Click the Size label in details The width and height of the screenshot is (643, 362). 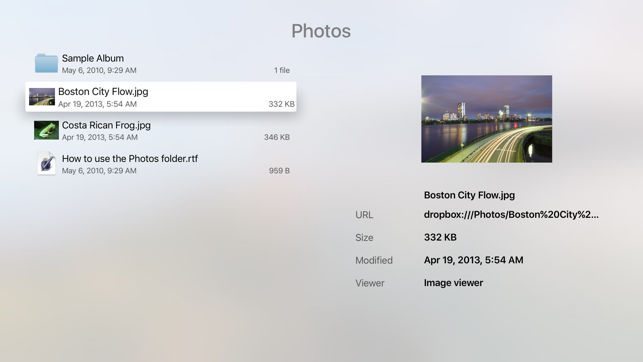[364, 238]
